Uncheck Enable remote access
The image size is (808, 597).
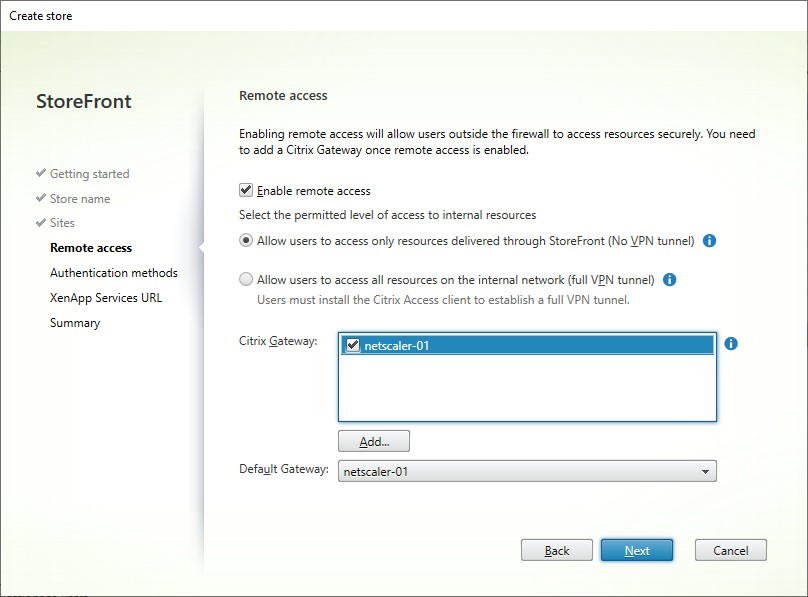pos(247,190)
